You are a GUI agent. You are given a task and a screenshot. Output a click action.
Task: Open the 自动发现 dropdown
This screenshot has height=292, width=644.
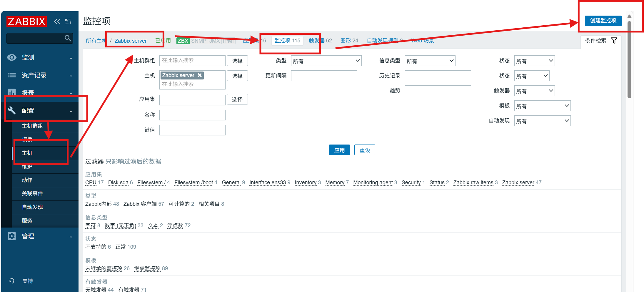[x=542, y=121]
